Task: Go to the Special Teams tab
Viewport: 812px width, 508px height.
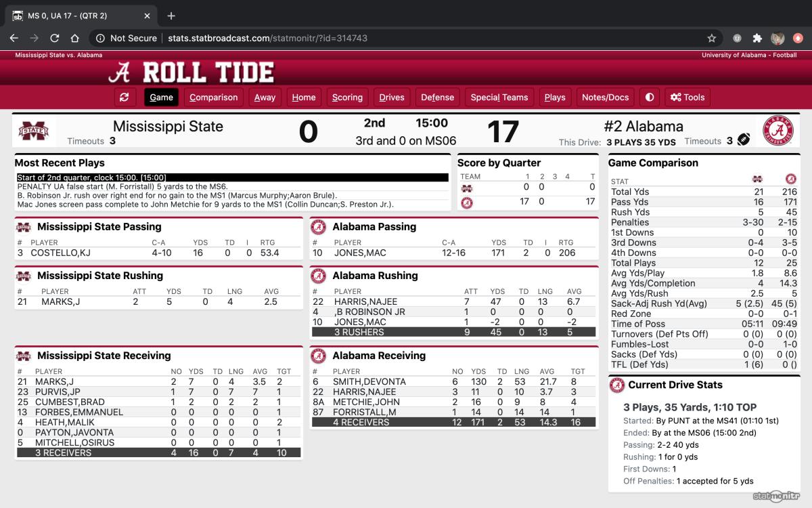Action: 499,97
